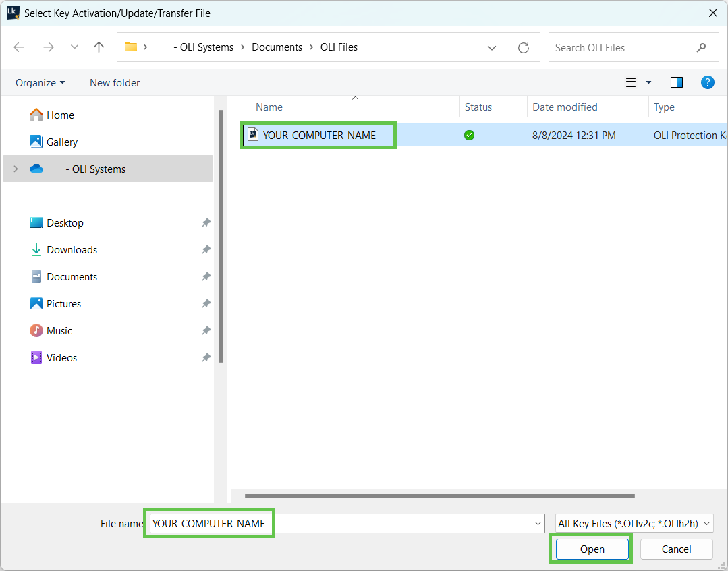Open help with question mark icon
The image size is (728, 571).
(x=707, y=82)
